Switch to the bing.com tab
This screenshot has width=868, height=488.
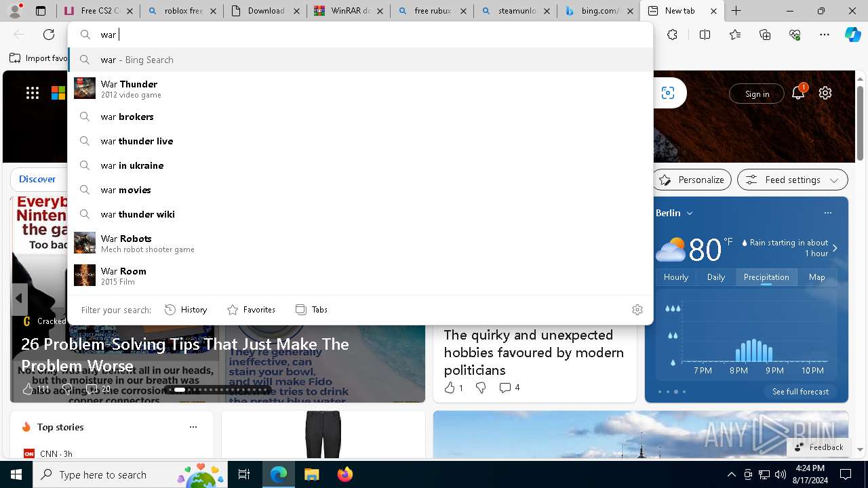[599, 11]
